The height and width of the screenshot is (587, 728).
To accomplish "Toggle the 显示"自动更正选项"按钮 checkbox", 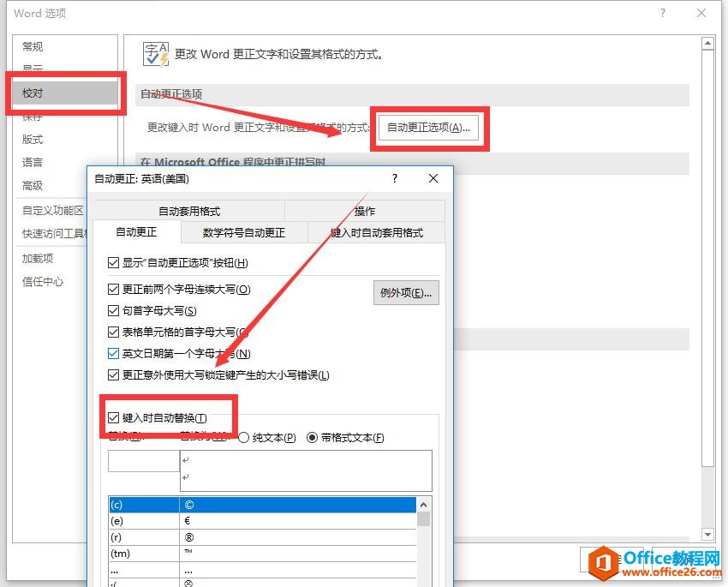I will [113, 263].
